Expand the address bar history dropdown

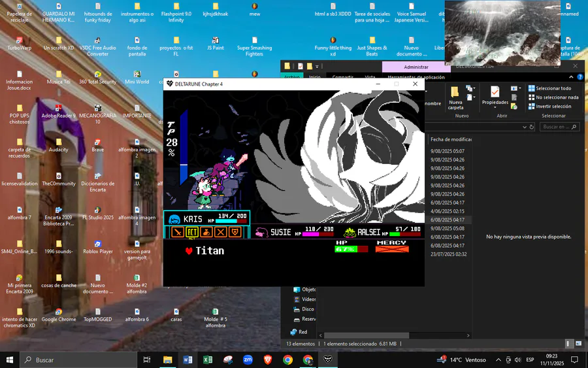click(x=525, y=127)
